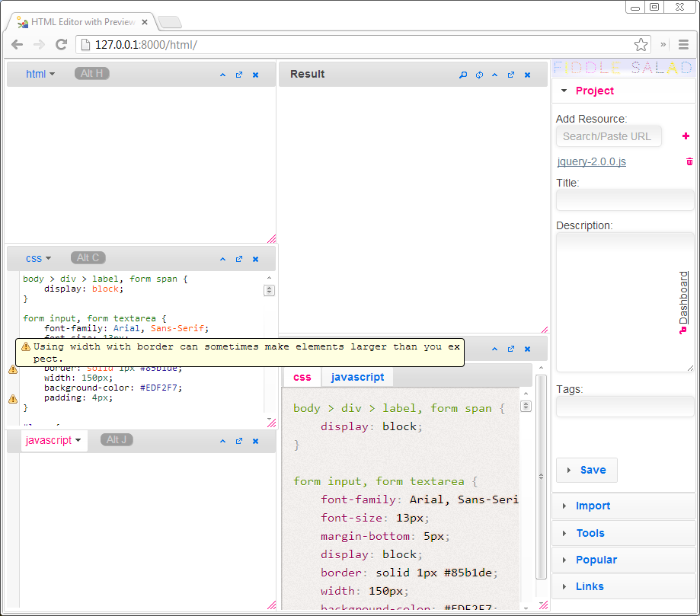The height and width of the screenshot is (616, 700).
Task: Click the css editor scroll stepper
Action: pyautogui.click(x=269, y=291)
